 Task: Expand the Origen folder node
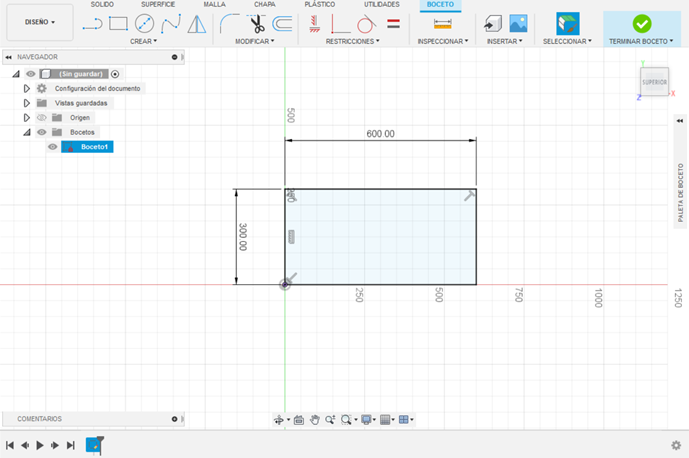[x=26, y=117]
